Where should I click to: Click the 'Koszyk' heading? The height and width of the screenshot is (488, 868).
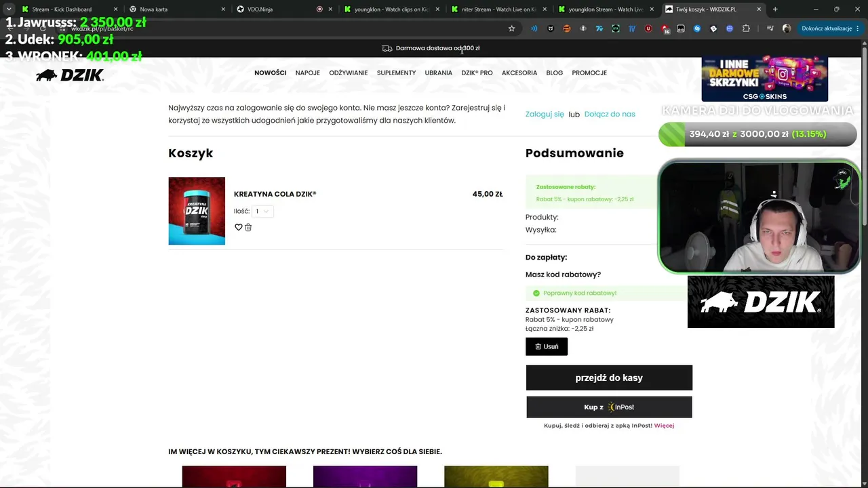[x=191, y=153]
